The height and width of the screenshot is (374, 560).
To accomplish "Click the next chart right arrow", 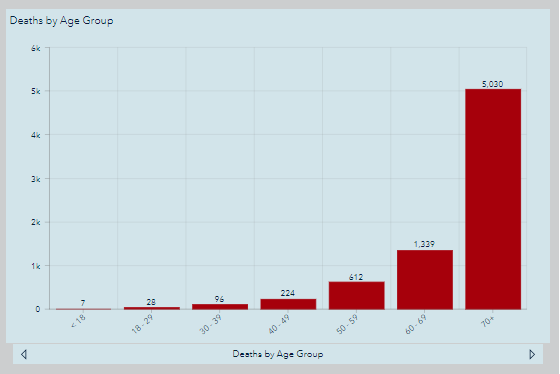I will click(532, 354).
